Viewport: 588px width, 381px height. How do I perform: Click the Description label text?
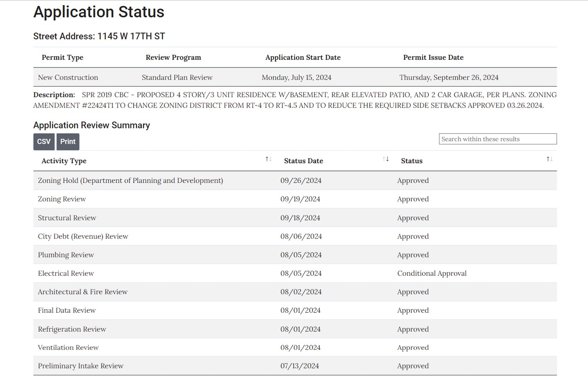tap(54, 95)
